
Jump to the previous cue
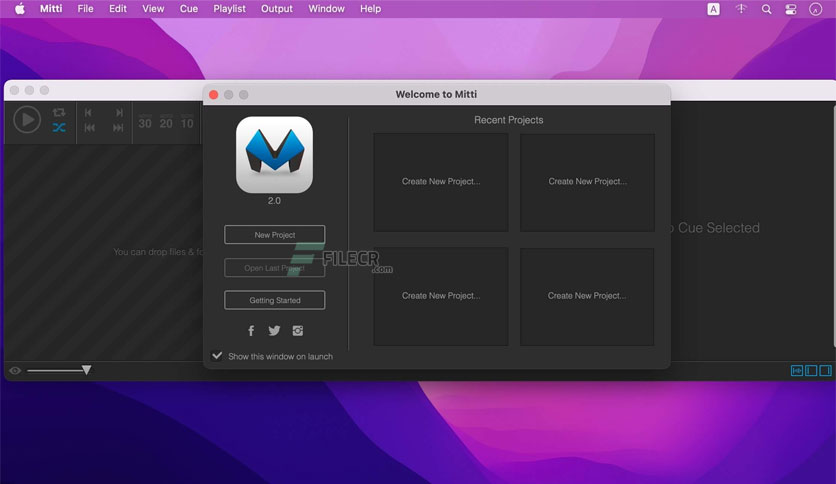point(89,112)
